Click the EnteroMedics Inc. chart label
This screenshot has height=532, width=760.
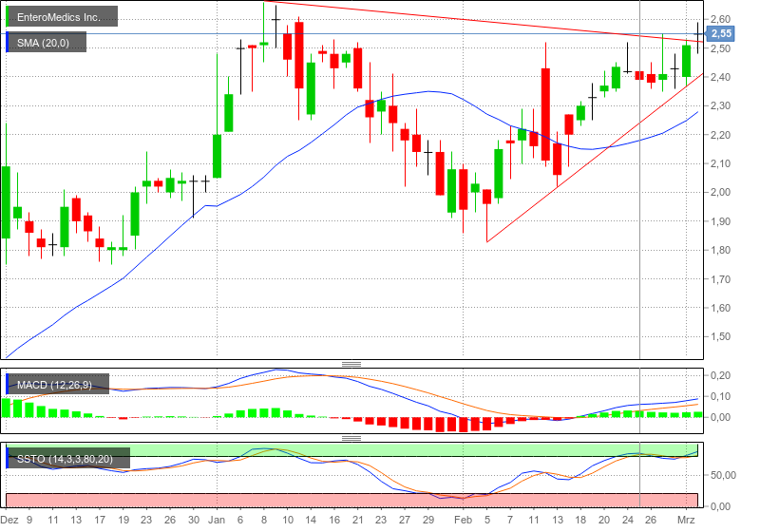pos(65,17)
